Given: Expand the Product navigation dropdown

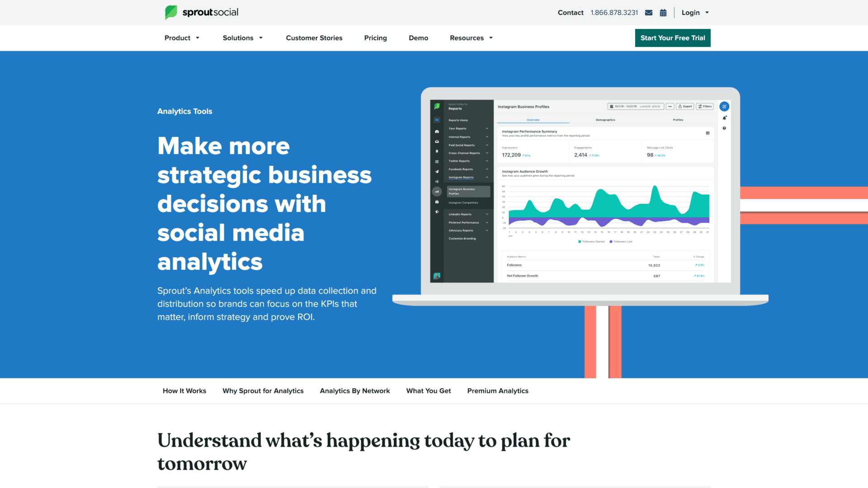Looking at the screenshot, I should point(181,38).
